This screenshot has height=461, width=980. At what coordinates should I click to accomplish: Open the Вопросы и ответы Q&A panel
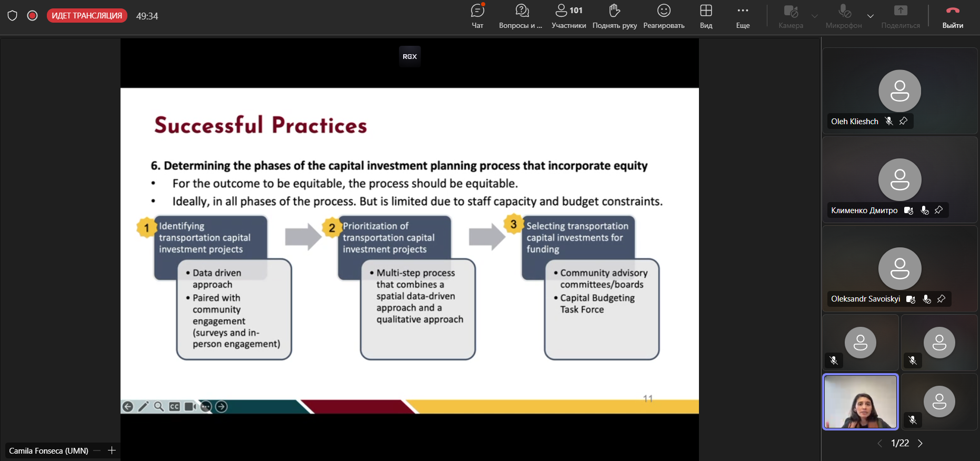[x=521, y=16]
